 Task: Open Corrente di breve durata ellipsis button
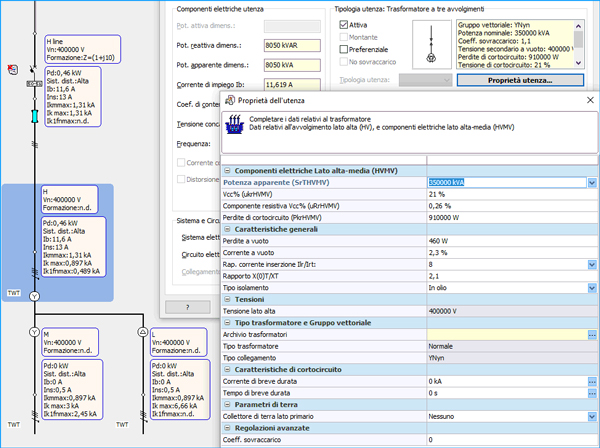(x=592, y=381)
